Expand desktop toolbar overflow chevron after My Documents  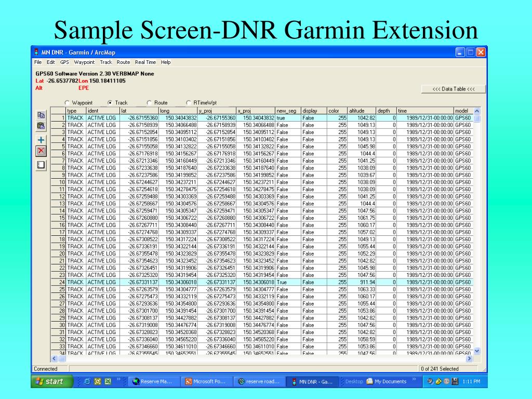point(414,379)
